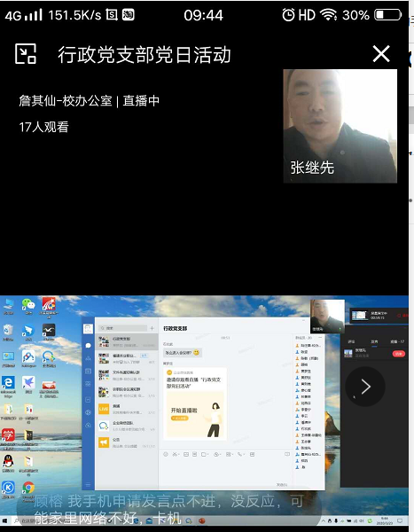Open the WeChat icon on the shared desktop
Screen dimensions: 414x532
tap(28, 305)
